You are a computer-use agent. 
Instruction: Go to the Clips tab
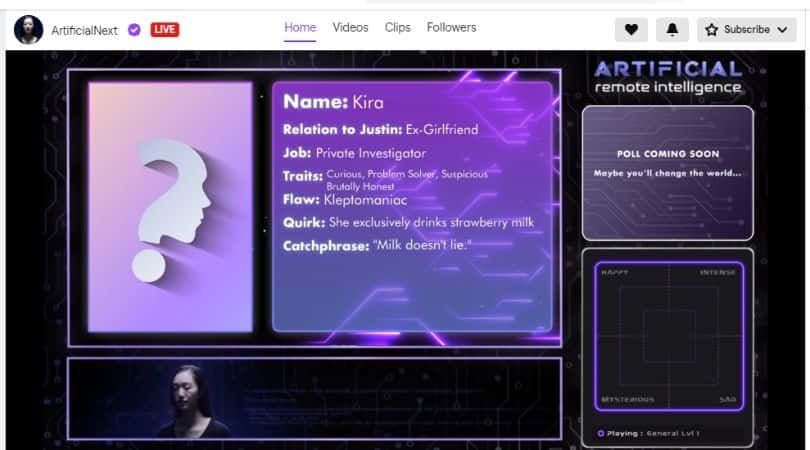pos(397,28)
